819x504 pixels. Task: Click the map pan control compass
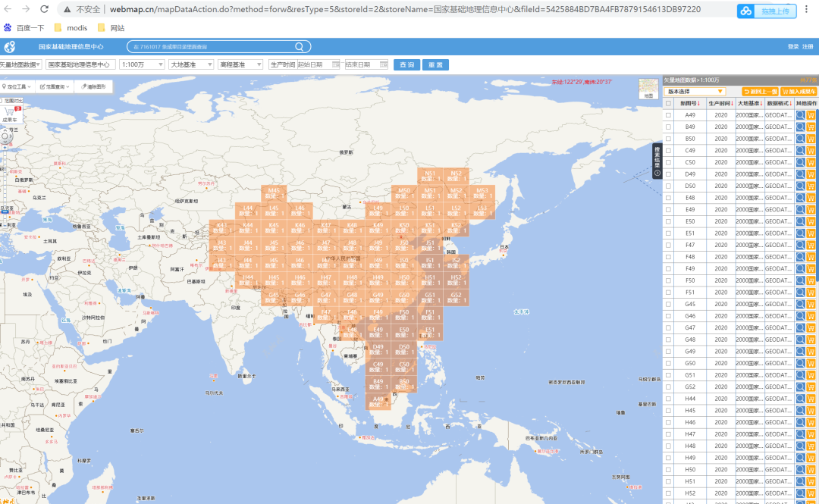5,137
